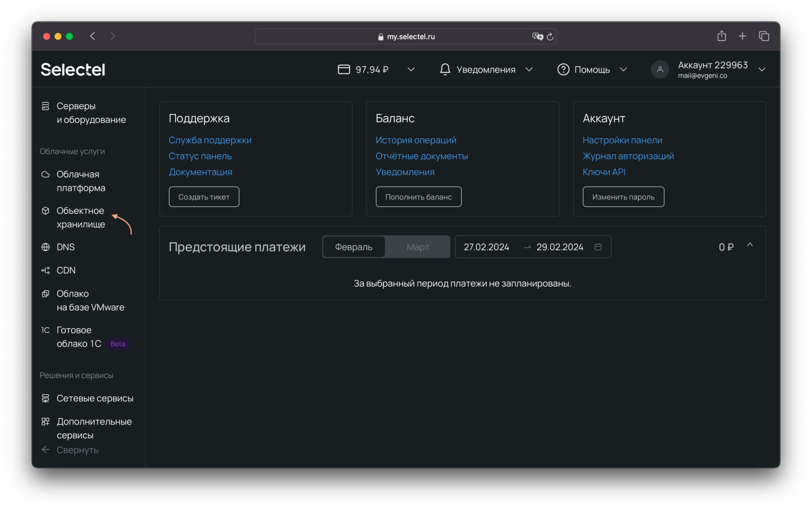Screen dimensions: 812x510
Task: Open the Документация link
Action: [x=200, y=172]
